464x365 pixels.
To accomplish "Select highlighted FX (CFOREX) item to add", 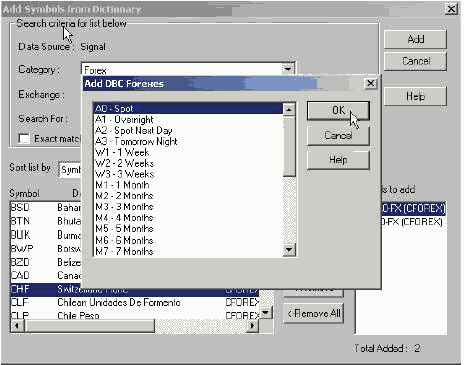I will coord(413,209).
